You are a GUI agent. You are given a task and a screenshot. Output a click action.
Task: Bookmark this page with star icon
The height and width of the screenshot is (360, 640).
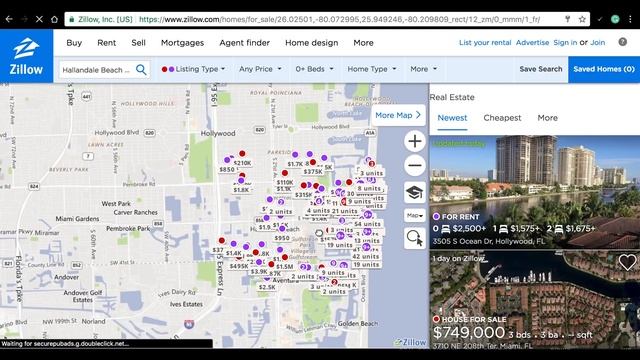[x=582, y=19]
